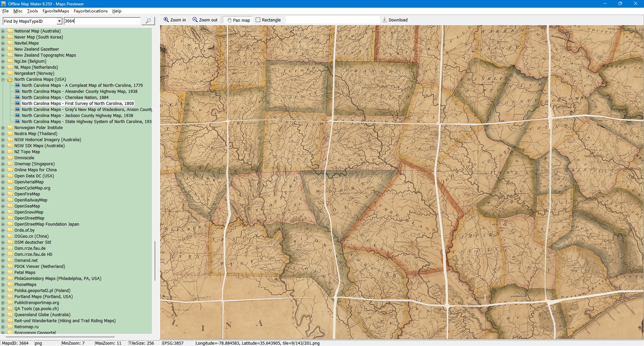Click the Jackson County Highway Map icon
Image resolution: width=644 pixels, height=346 pixels.
point(17,116)
